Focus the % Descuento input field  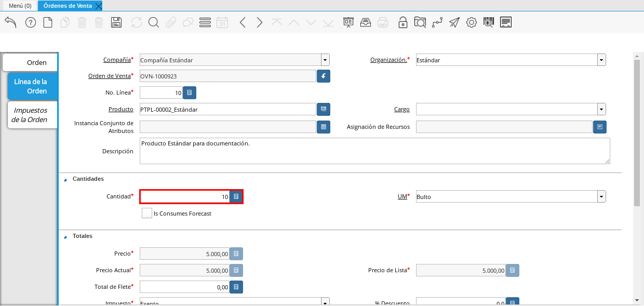(x=461, y=302)
